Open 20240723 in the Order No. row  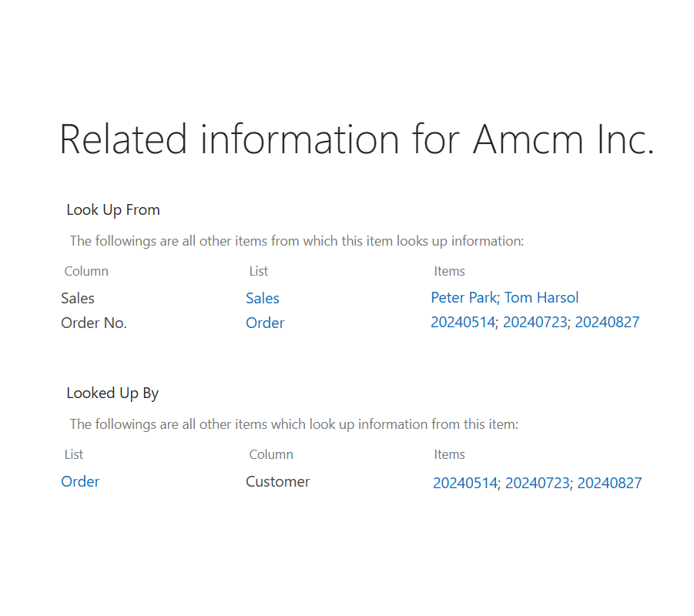click(x=535, y=322)
